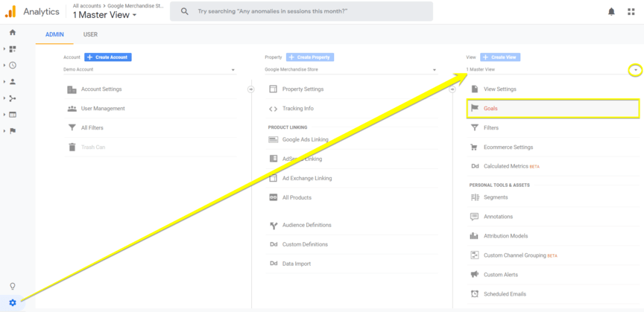
Task: Click the All accounts breadcrumb
Action: [86, 6]
